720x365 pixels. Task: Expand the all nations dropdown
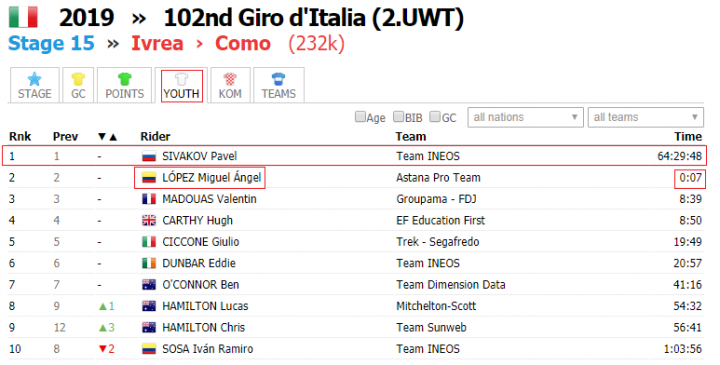point(525,117)
